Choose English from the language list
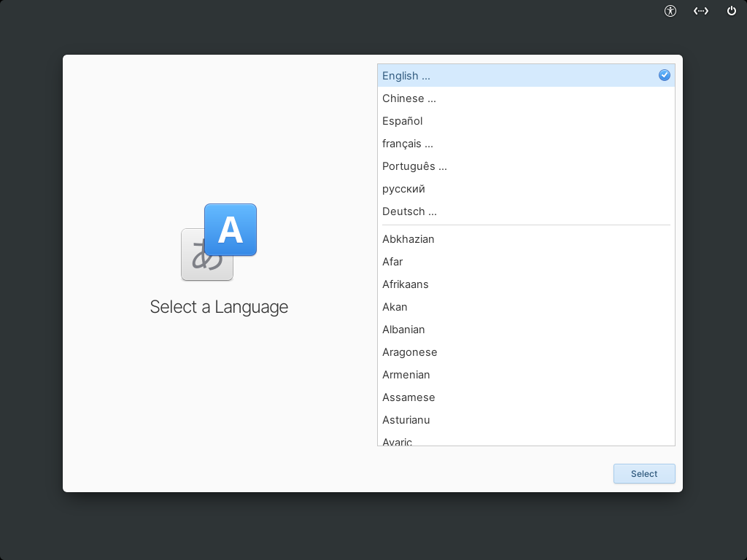The width and height of the screenshot is (747, 560). 526,76
